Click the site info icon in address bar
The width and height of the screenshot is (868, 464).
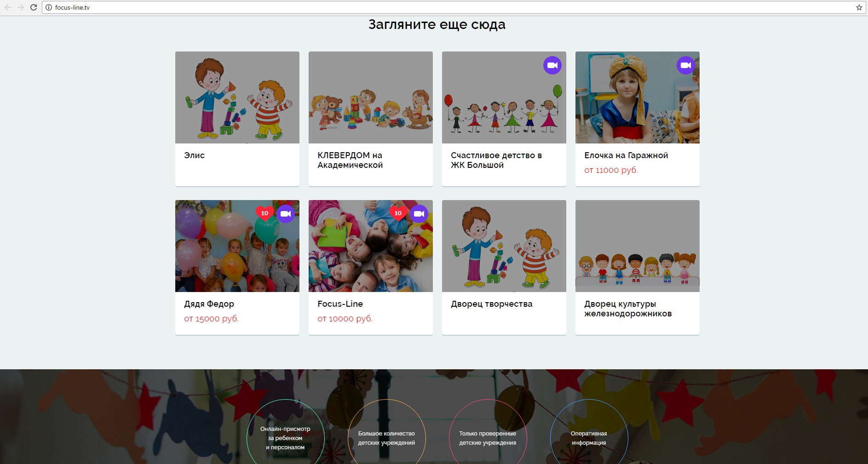49,7
